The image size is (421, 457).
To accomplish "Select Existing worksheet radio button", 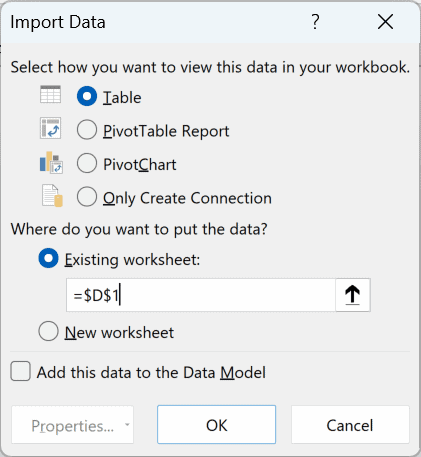I will coord(48,258).
